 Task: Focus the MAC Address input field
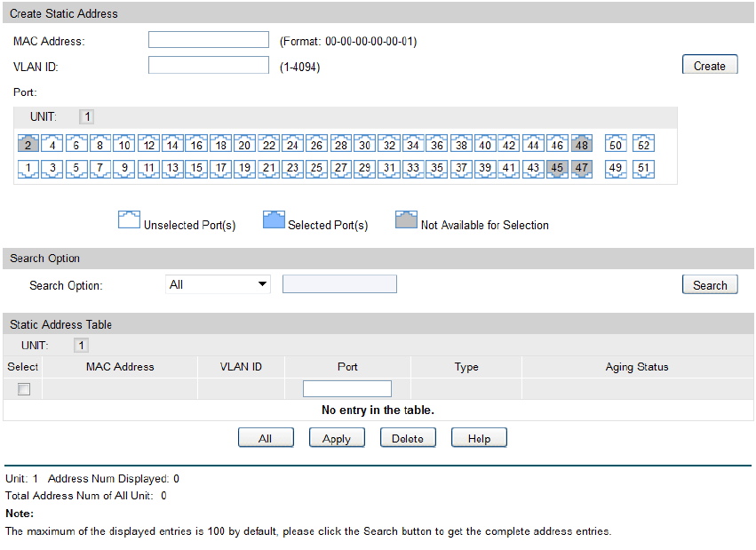point(208,40)
